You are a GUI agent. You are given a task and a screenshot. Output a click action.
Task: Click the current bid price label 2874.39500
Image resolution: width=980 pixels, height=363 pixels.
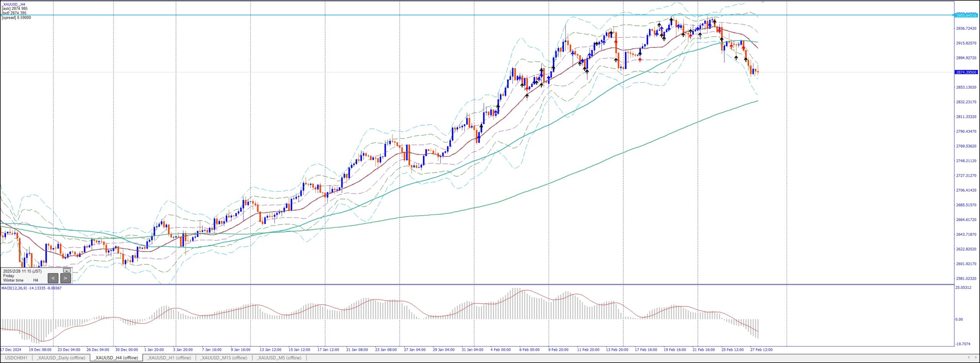click(966, 72)
